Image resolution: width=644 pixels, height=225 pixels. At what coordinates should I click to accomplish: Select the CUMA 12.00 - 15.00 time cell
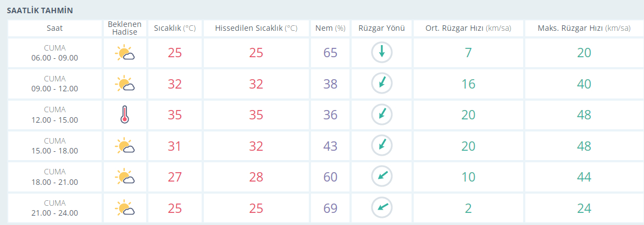tap(55, 115)
